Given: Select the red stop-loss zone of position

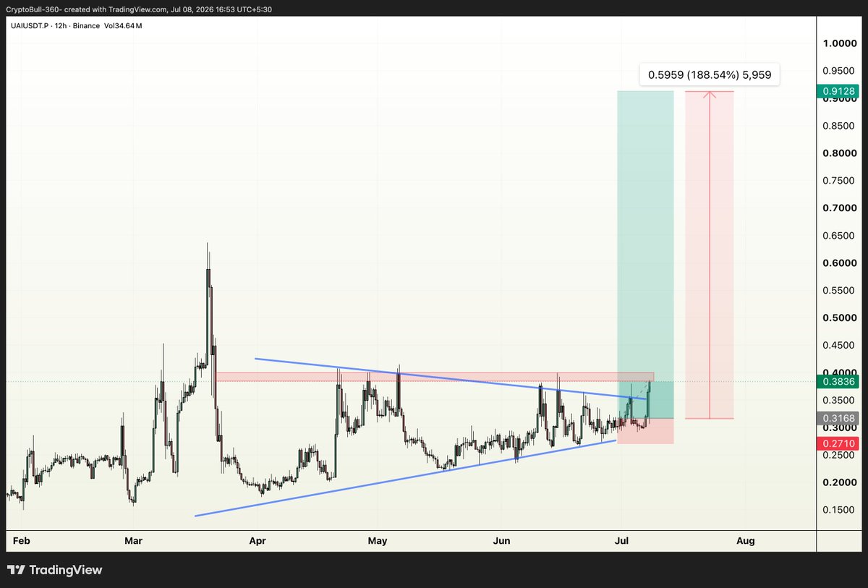Looking at the screenshot, I should [645, 431].
